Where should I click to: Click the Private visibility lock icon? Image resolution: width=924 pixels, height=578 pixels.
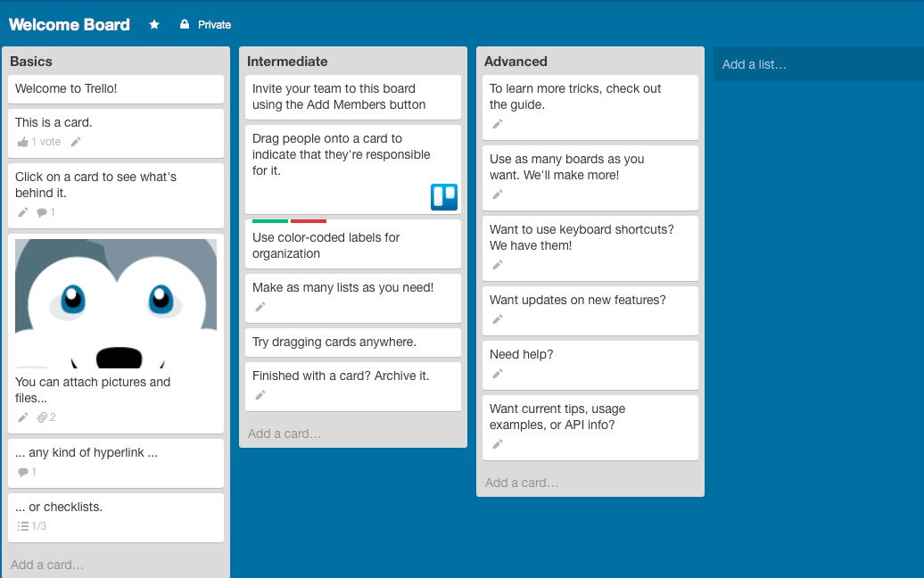[185, 25]
